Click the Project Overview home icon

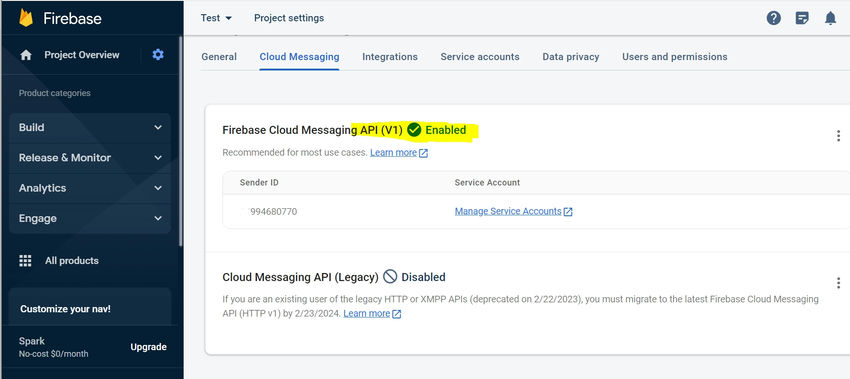[25, 55]
